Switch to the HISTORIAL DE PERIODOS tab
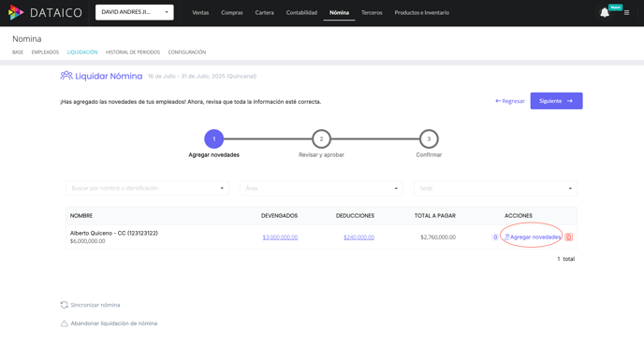Screen dimensions: 644x345 [x=133, y=52]
